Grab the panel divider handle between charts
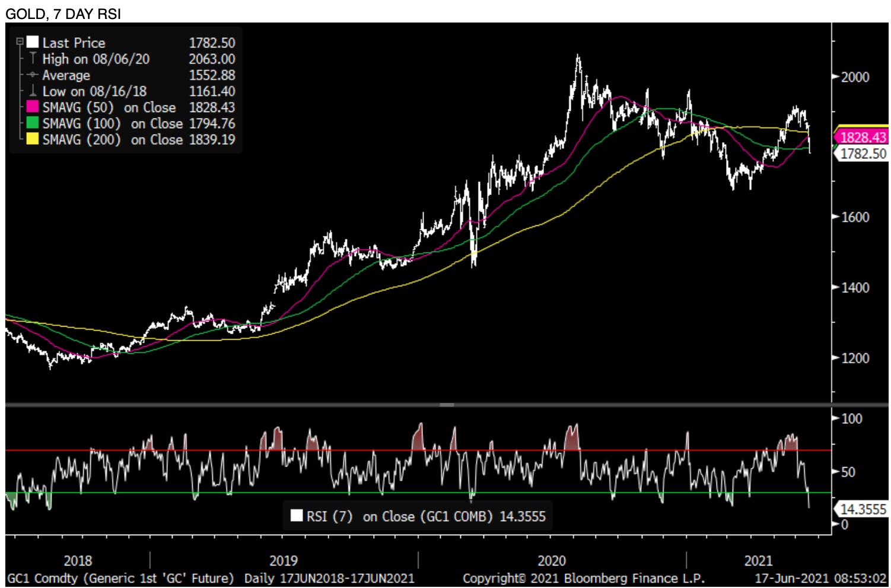This screenshot has height=588, width=891. tap(447, 405)
